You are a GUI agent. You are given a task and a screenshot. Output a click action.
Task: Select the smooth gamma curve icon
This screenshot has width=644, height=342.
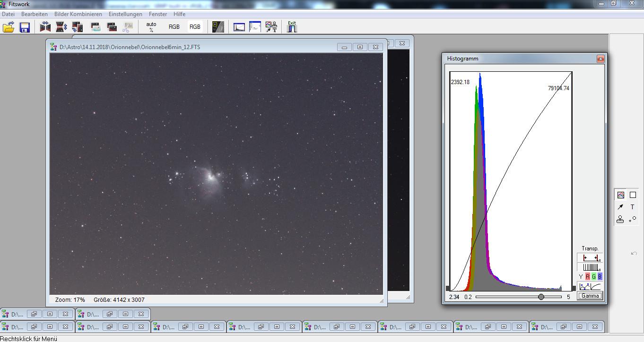pyautogui.click(x=596, y=286)
